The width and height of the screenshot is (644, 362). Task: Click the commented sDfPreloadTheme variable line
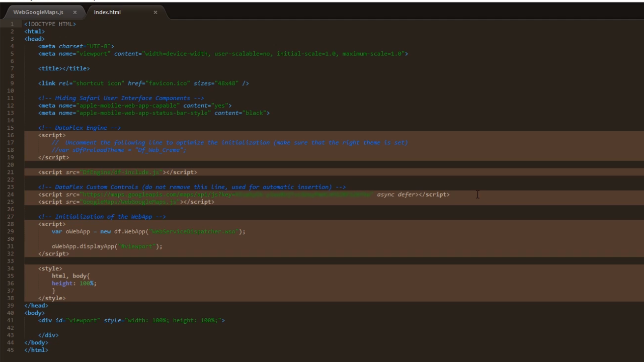tap(119, 150)
